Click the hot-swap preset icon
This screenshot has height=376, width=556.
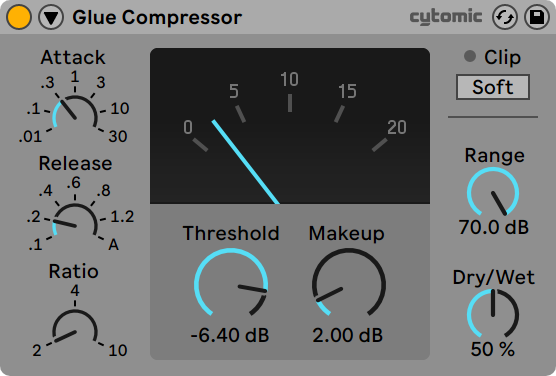coord(505,17)
